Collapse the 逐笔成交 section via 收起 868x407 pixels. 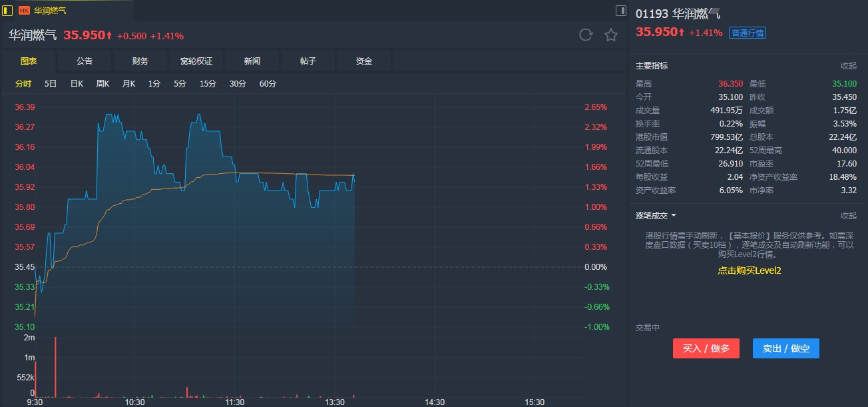[848, 216]
